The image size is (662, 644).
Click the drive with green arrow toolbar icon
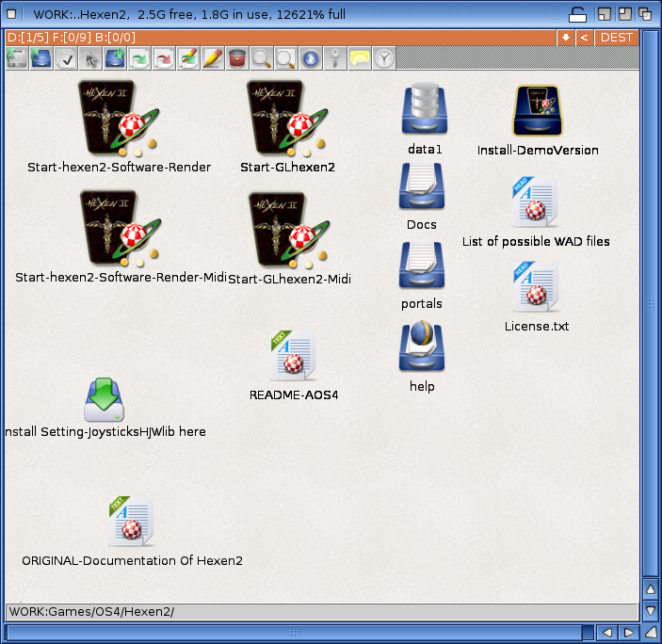(17, 58)
